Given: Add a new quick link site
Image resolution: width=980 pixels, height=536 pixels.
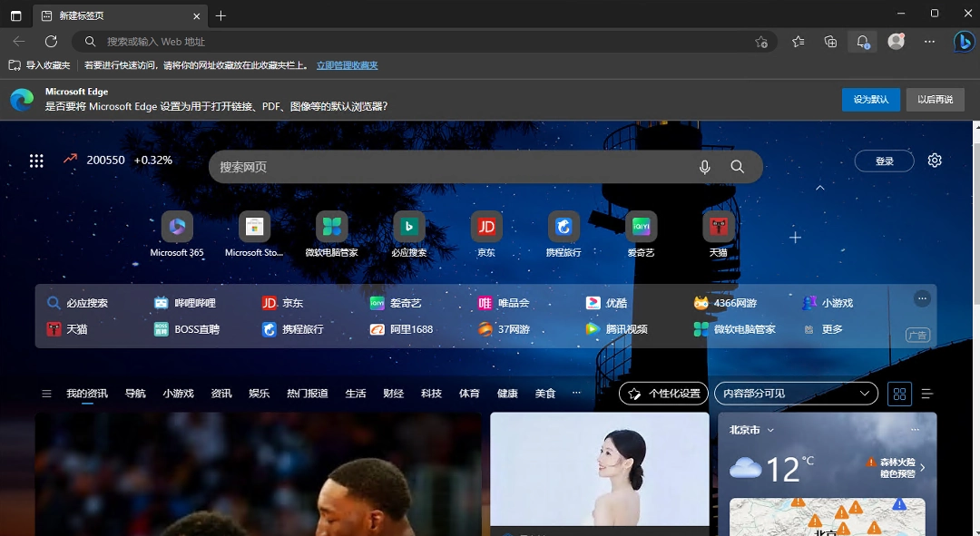Looking at the screenshot, I should (x=795, y=238).
